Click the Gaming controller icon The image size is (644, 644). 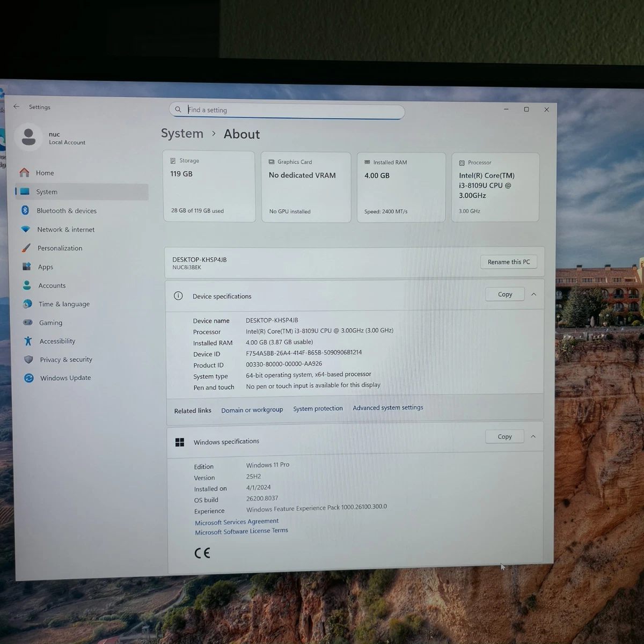click(28, 323)
